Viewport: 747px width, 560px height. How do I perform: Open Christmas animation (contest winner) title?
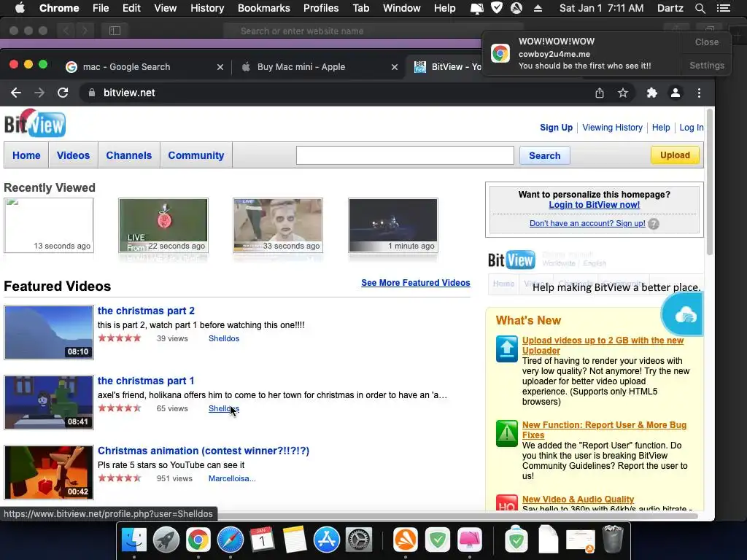pos(204,451)
